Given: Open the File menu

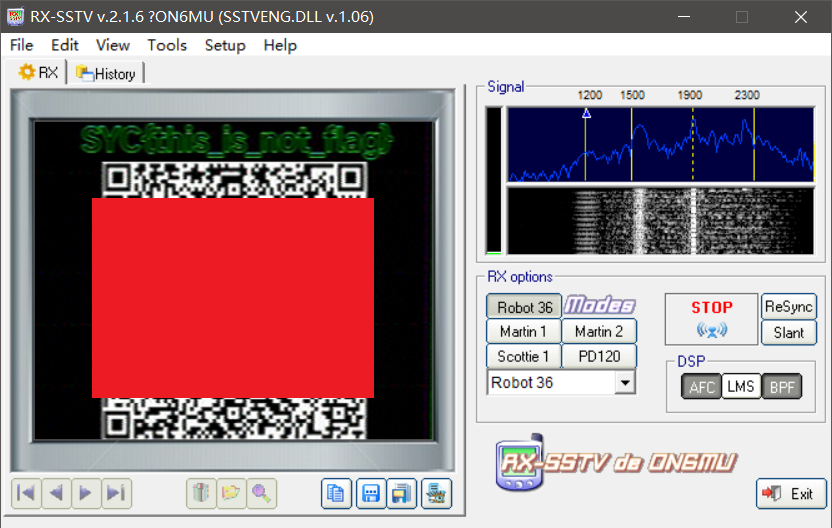Looking at the screenshot, I should click(22, 45).
